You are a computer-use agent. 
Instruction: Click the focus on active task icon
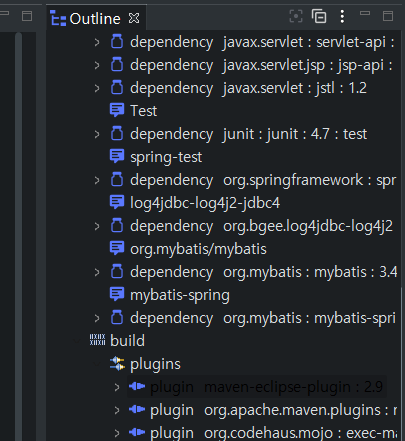(296, 16)
